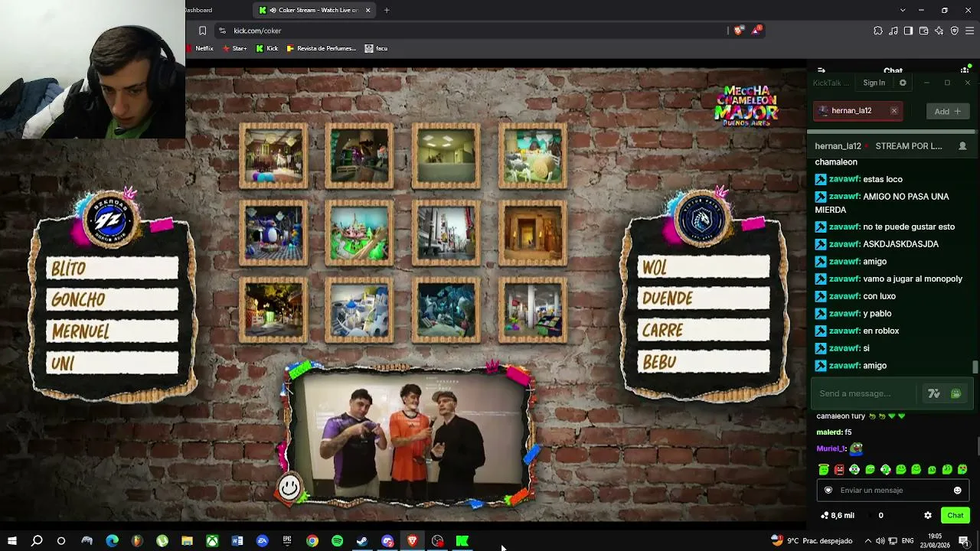Switch to the Dashboard tab
Screen dimensions: 980x551
click(199, 10)
